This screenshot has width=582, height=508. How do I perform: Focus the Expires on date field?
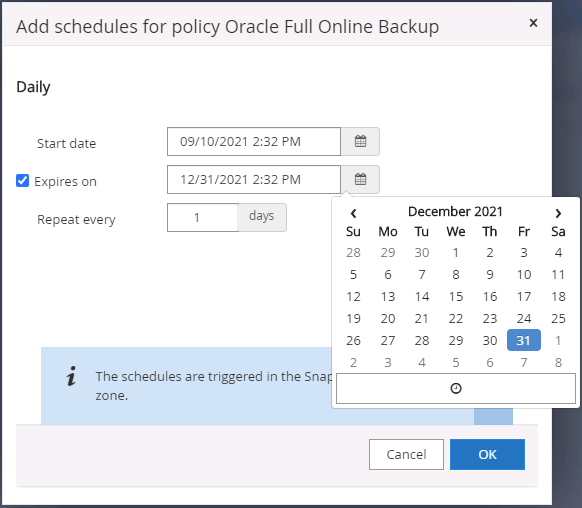254,179
